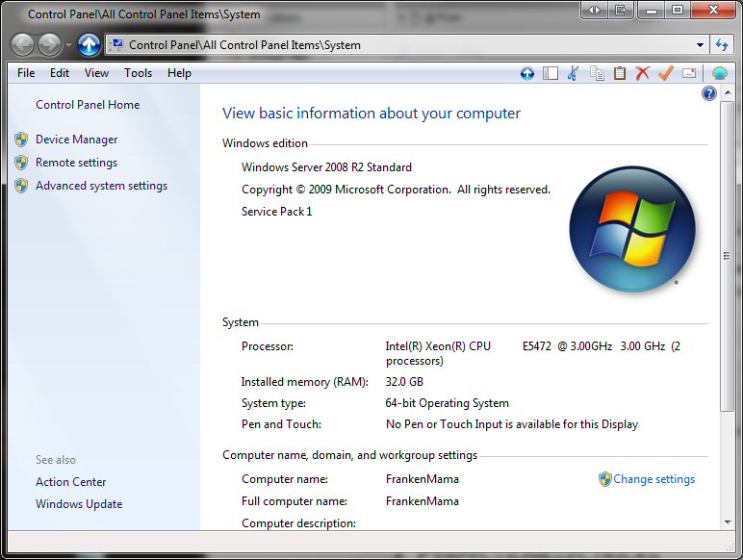Open the recent pages history dropdown arrow
This screenshot has width=743, height=560.
coord(68,45)
